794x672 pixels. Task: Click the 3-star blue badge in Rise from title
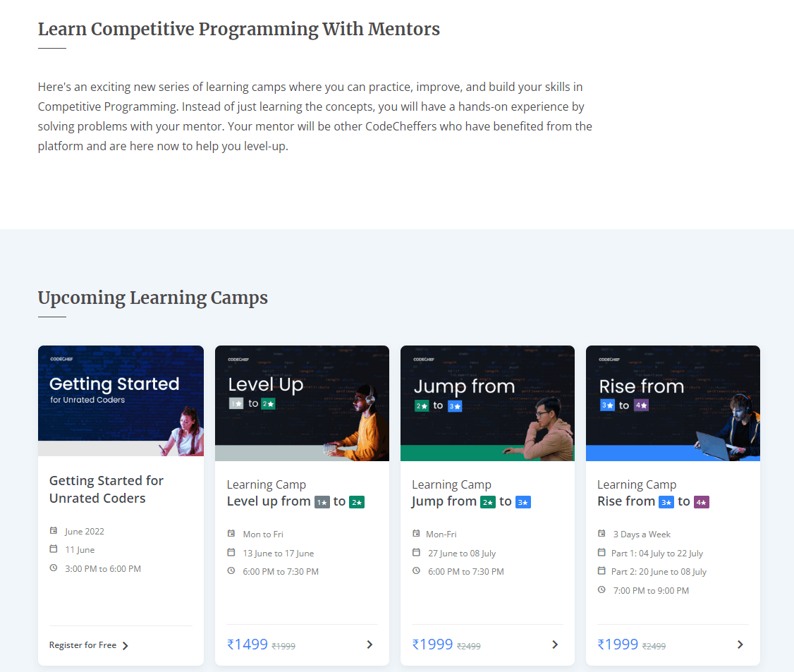(x=666, y=502)
